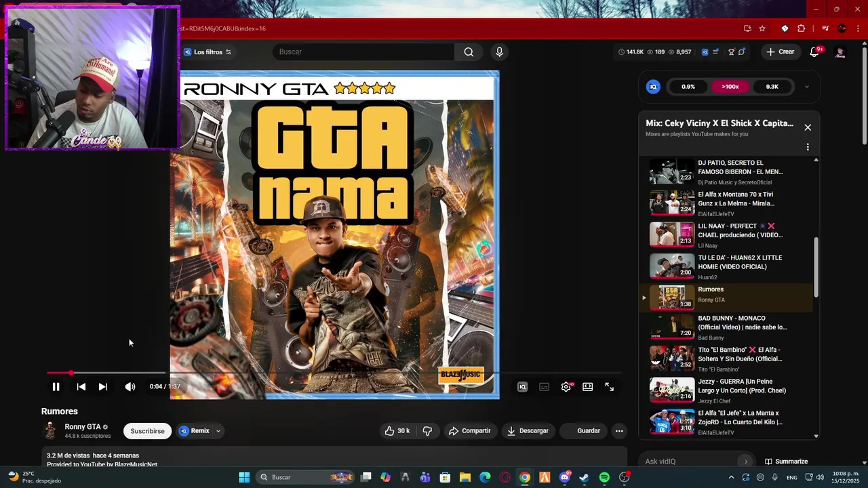Toggle player subtitles button

point(544,386)
